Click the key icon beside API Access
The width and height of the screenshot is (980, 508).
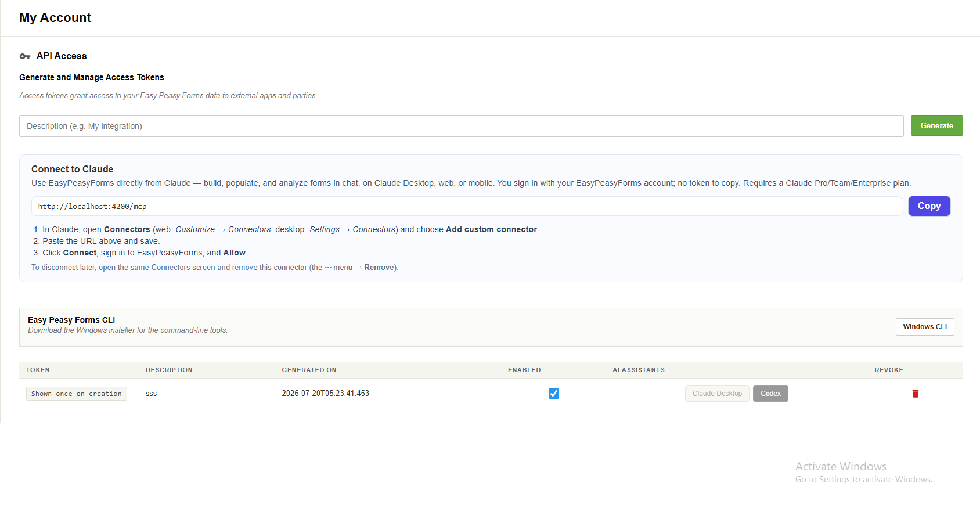(x=25, y=56)
